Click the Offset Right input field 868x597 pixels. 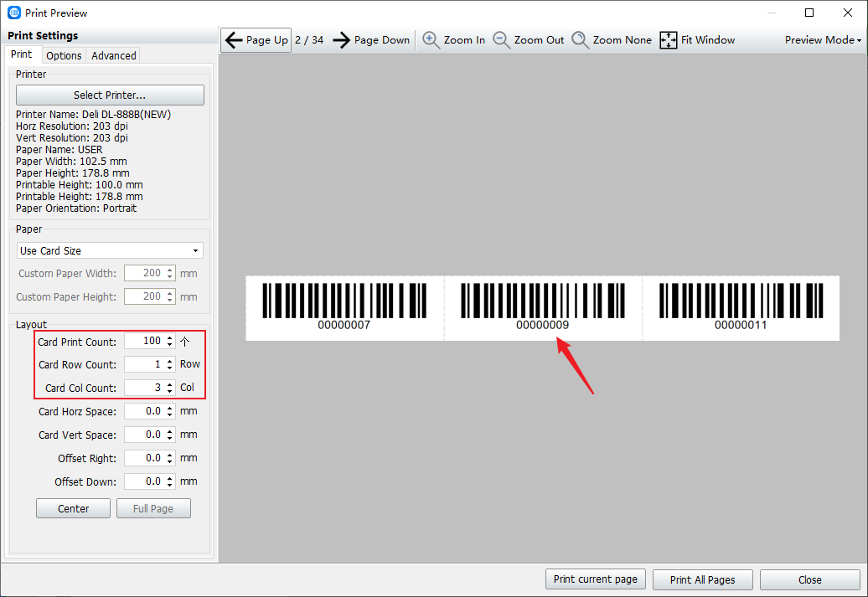[x=144, y=458]
